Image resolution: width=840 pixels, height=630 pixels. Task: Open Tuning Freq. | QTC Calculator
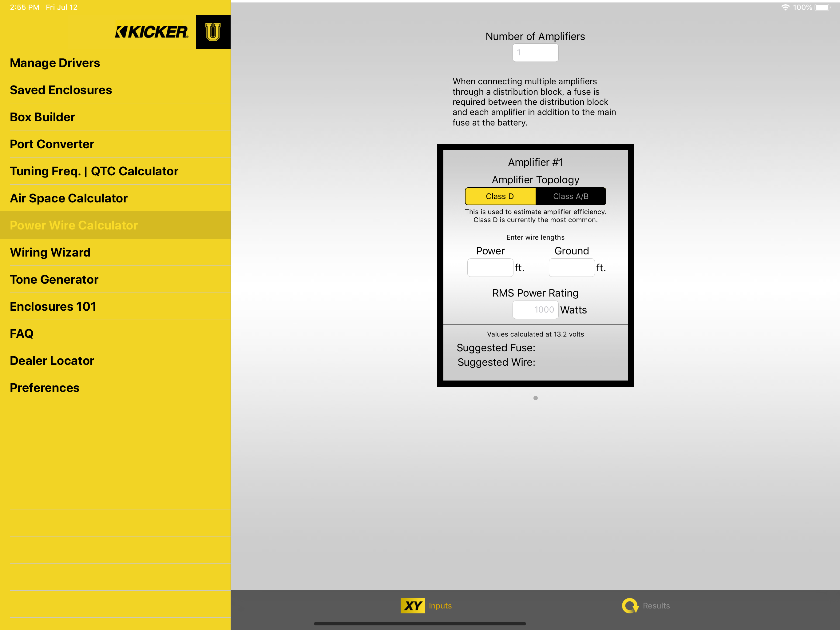tap(115, 171)
